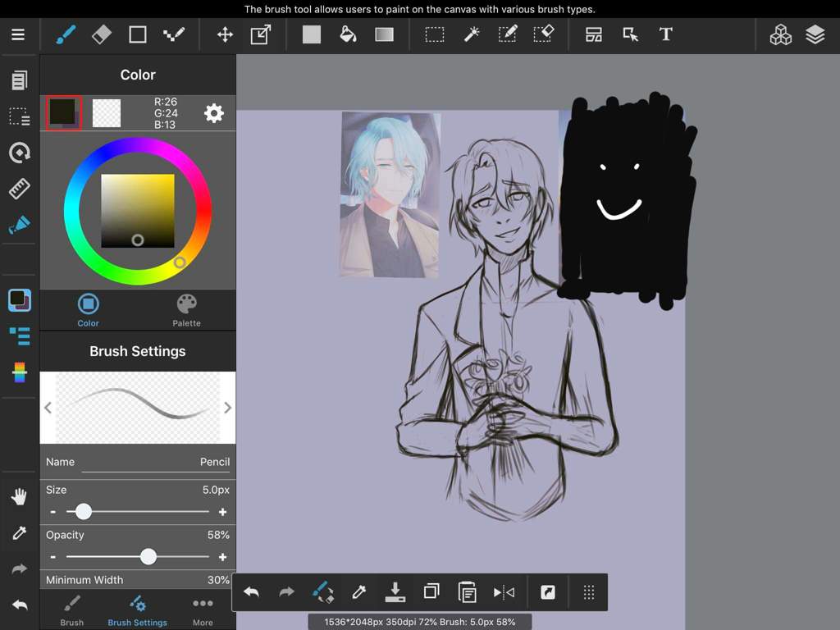Pick a shade in the saturation square
840x630 pixels.
point(138,211)
